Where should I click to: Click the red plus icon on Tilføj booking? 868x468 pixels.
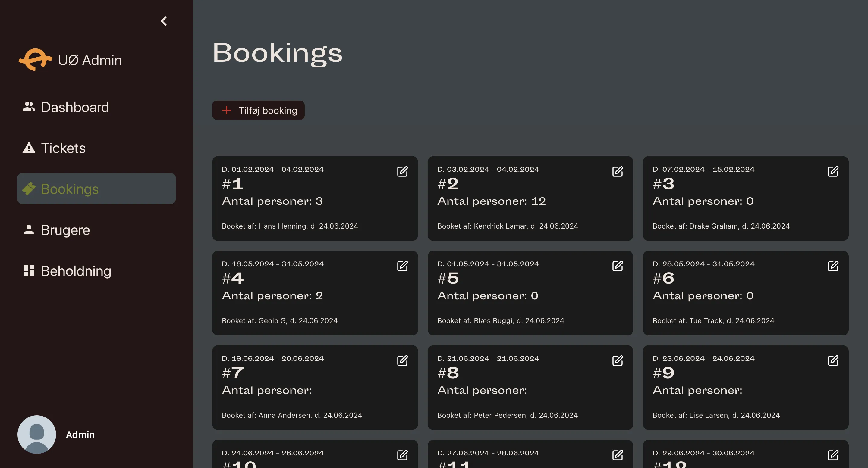[x=227, y=111]
